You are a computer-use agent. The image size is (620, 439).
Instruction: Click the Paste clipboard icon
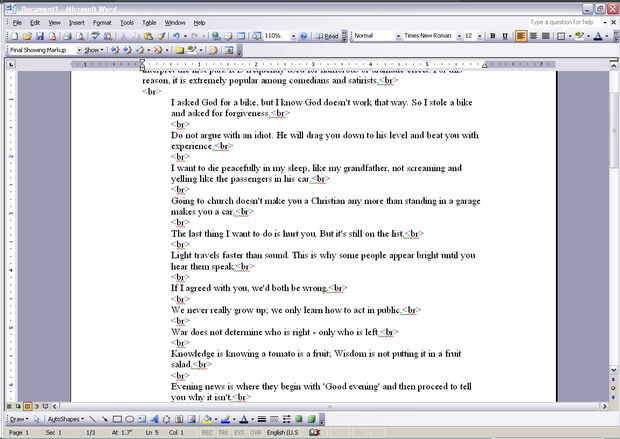point(148,36)
